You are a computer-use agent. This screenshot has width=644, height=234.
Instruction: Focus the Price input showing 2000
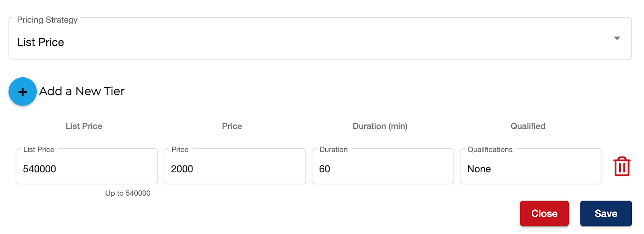coord(235,166)
